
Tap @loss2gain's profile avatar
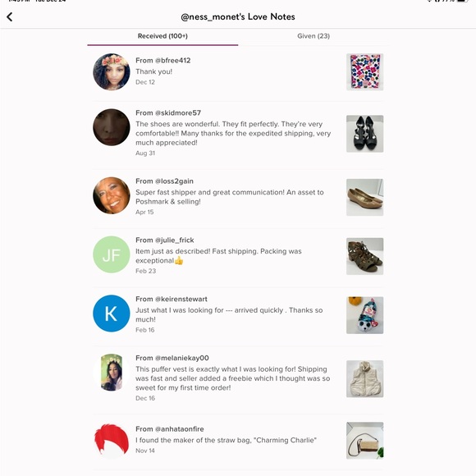click(x=112, y=195)
